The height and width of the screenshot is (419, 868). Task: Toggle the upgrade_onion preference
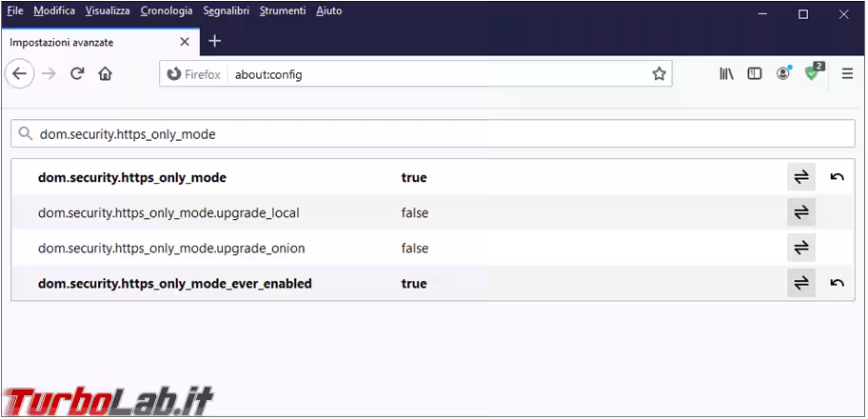coord(801,248)
